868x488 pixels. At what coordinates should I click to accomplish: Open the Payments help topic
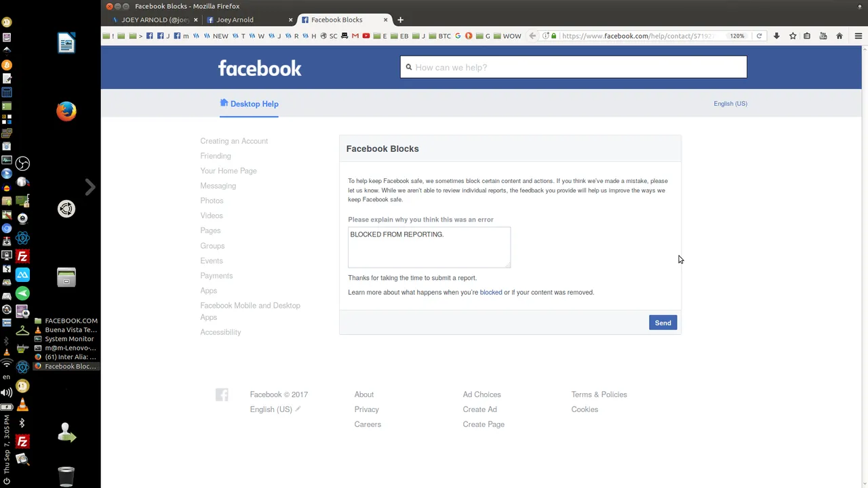tap(216, 276)
